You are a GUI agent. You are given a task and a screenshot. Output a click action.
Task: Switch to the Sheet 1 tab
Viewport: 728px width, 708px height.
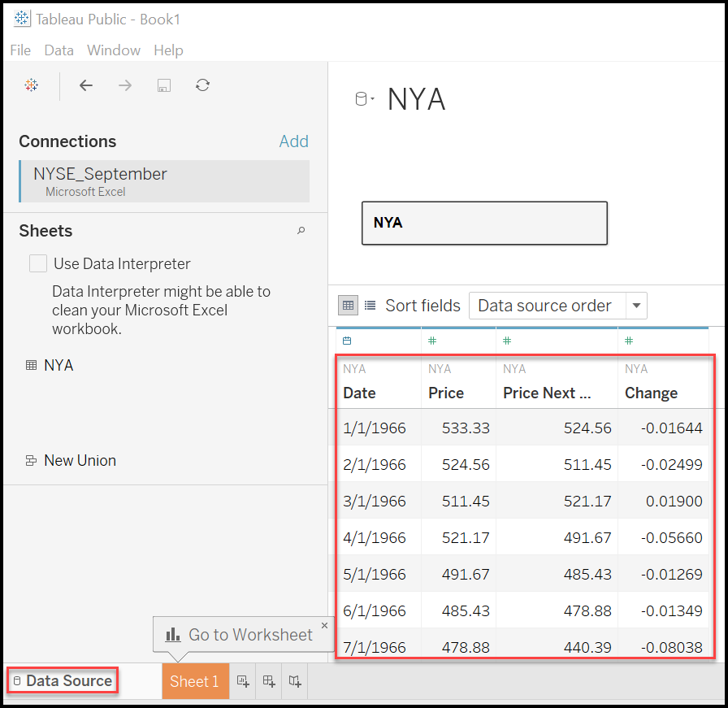[195, 681]
